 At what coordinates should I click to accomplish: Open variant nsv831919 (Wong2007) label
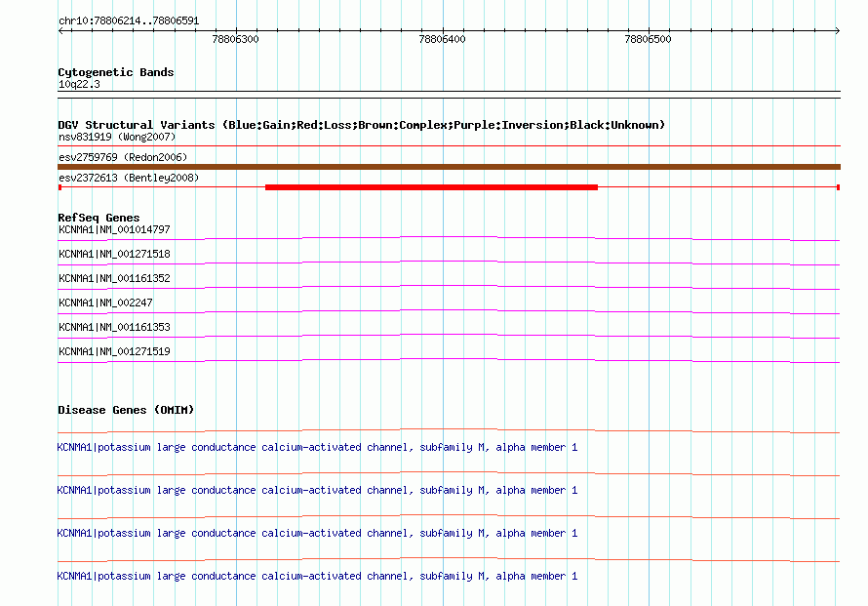coord(117,137)
